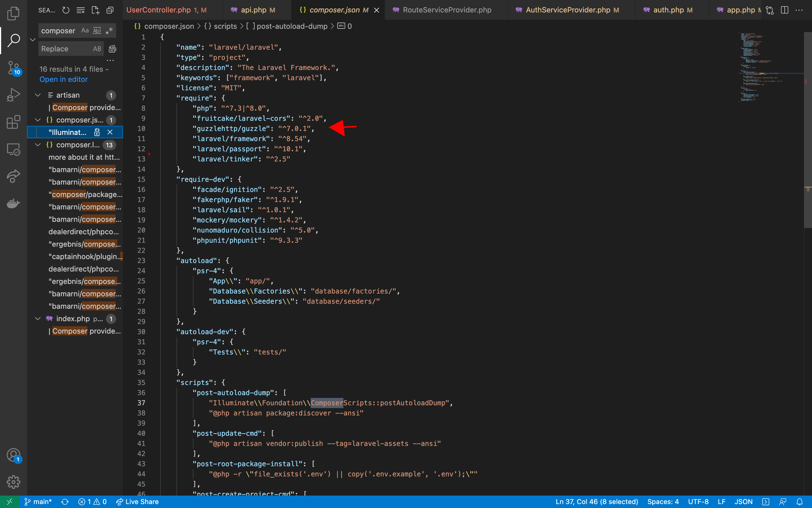Collapse the artisan results group
Image resolution: width=812 pixels, height=508 pixels.
(38, 95)
